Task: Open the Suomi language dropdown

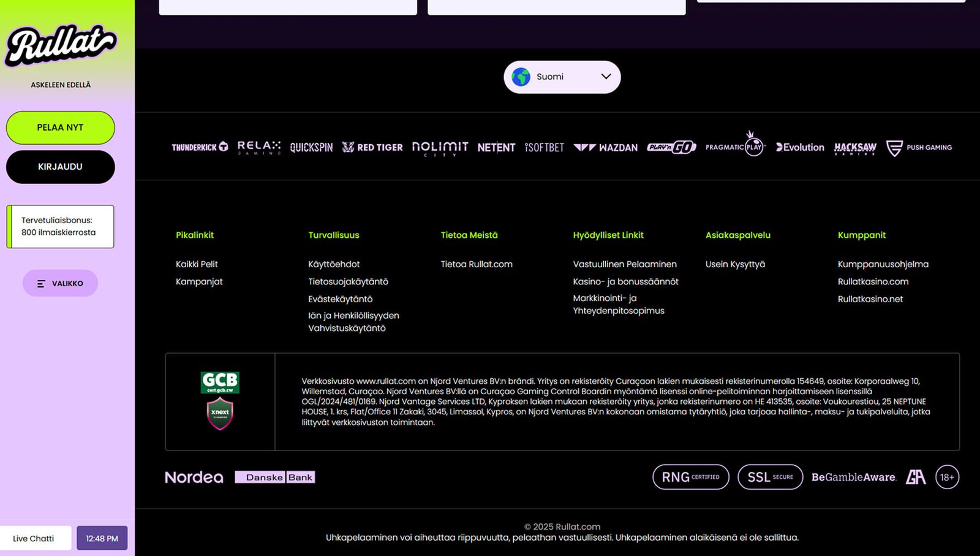Action: click(562, 77)
